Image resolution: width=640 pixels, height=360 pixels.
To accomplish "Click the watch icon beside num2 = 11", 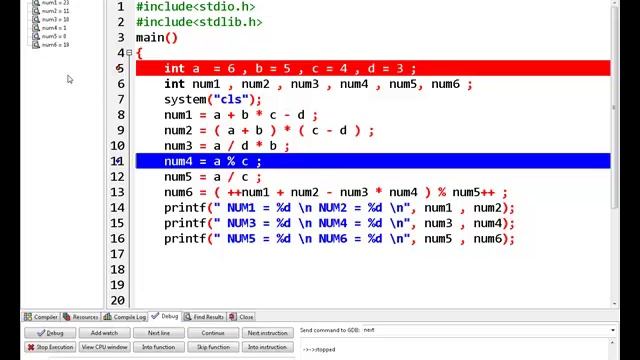I will click(x=36, y=11).
